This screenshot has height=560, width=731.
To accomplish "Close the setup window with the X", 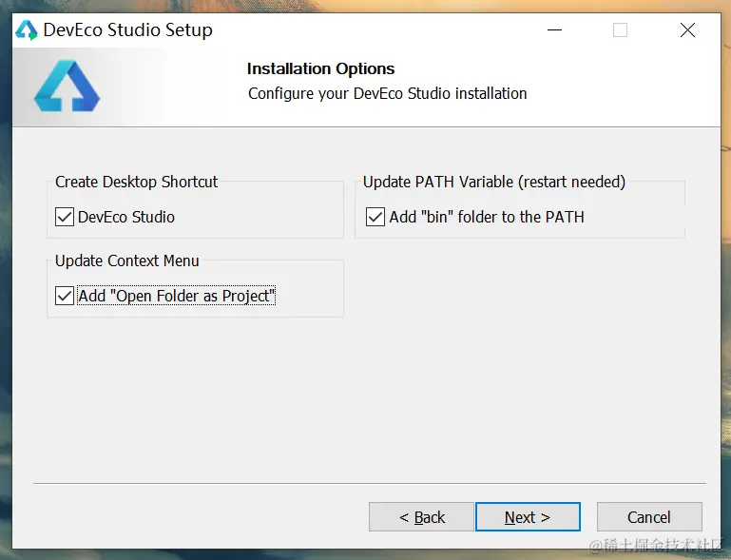I will click(687, 30).
